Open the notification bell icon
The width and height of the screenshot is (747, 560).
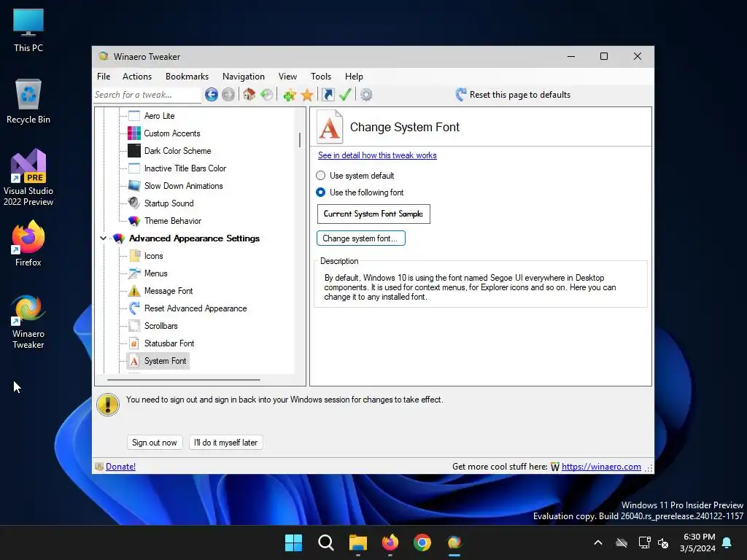tap(727, 542)
